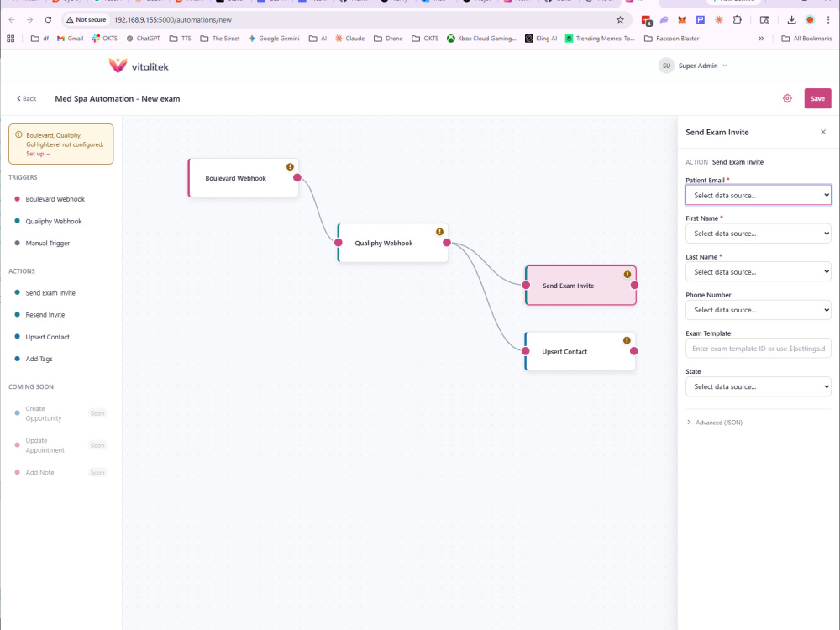Click the input port of Qualiphy Webhook node
The image size is (840, 630).
point(338,243)
